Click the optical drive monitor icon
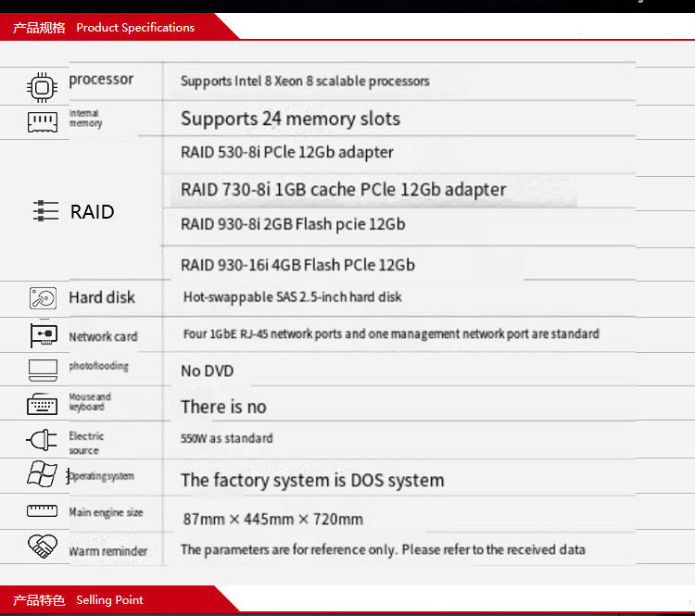 point(43,370)
